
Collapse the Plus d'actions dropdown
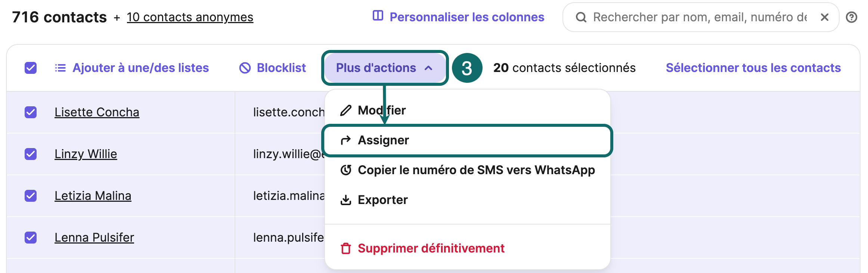(385, 68)
